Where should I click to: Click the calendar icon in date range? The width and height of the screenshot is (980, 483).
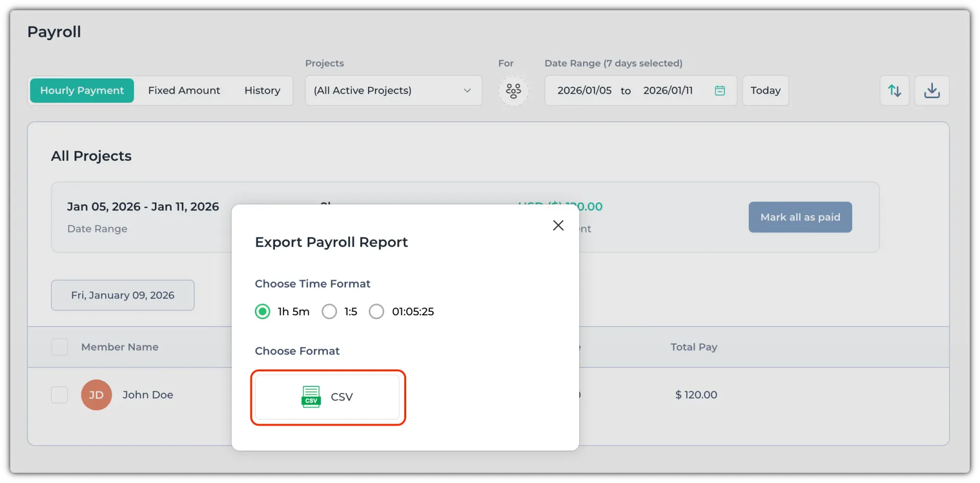click(x=719, y=91)
